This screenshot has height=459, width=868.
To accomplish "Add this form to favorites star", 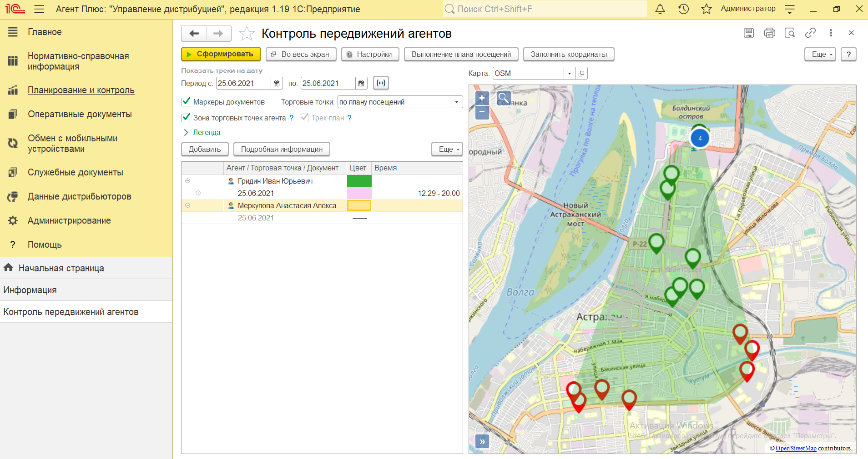I will coord(247,33).
